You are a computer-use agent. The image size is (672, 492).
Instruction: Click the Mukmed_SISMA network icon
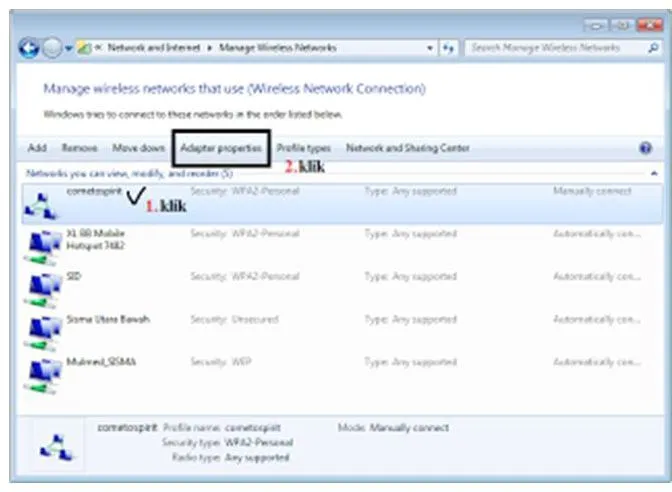click(43, 377)
